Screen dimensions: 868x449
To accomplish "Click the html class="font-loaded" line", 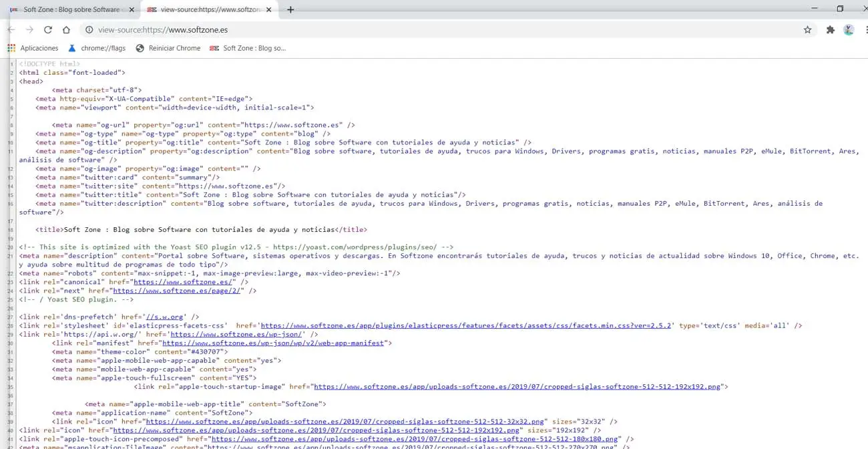I will click(72, 73).
